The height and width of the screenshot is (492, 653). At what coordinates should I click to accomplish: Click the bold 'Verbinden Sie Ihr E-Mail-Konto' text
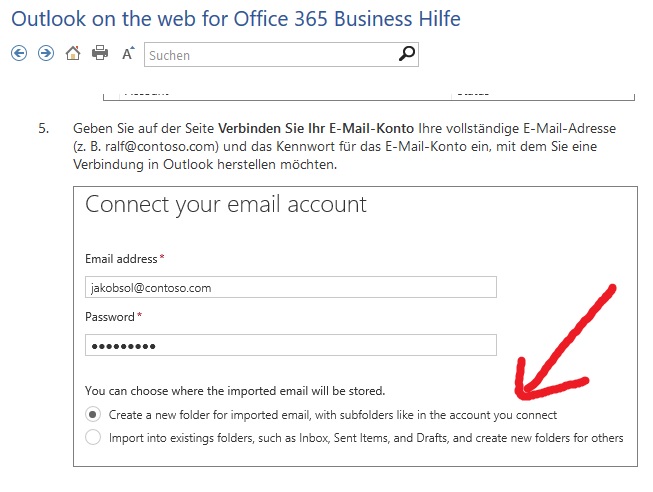pyautogui.click(x=316, y=128)
